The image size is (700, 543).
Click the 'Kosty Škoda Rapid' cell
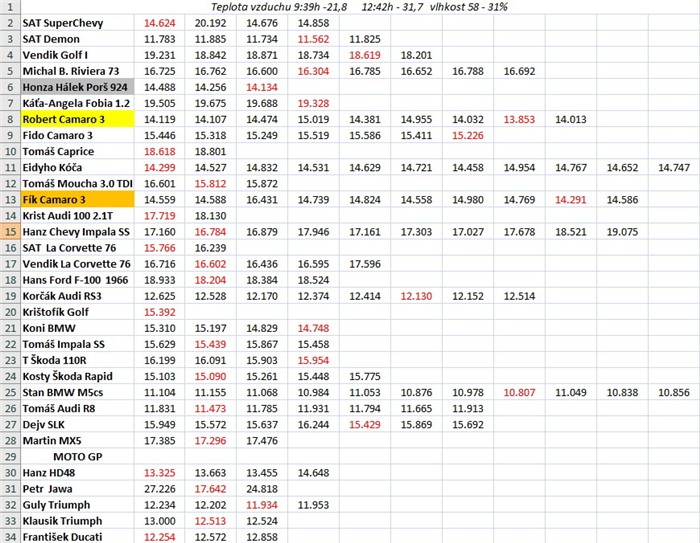77,376
